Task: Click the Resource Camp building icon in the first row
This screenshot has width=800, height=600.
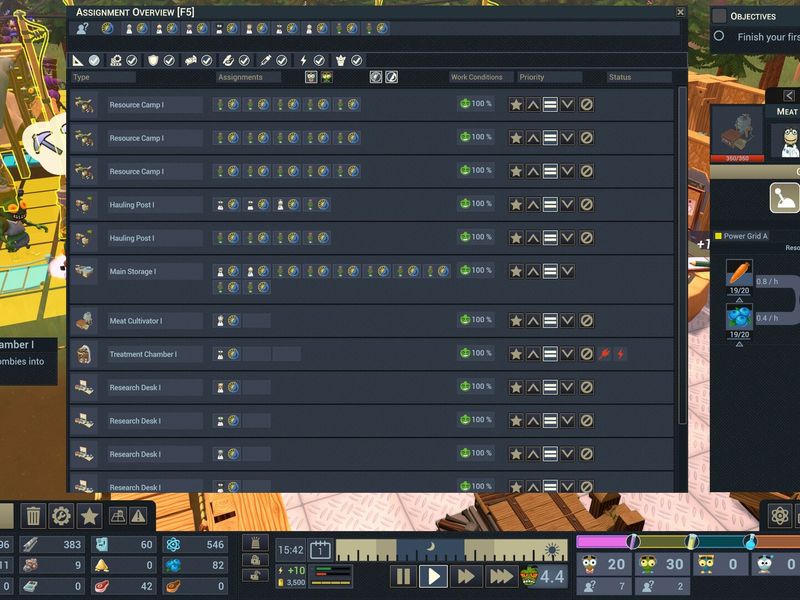Action: click(84, 105)
